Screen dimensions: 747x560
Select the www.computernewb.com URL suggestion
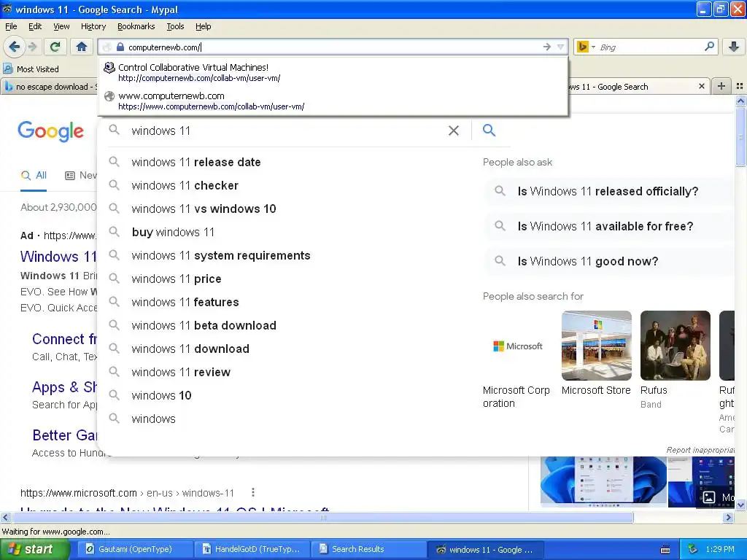tap(333, 101)
